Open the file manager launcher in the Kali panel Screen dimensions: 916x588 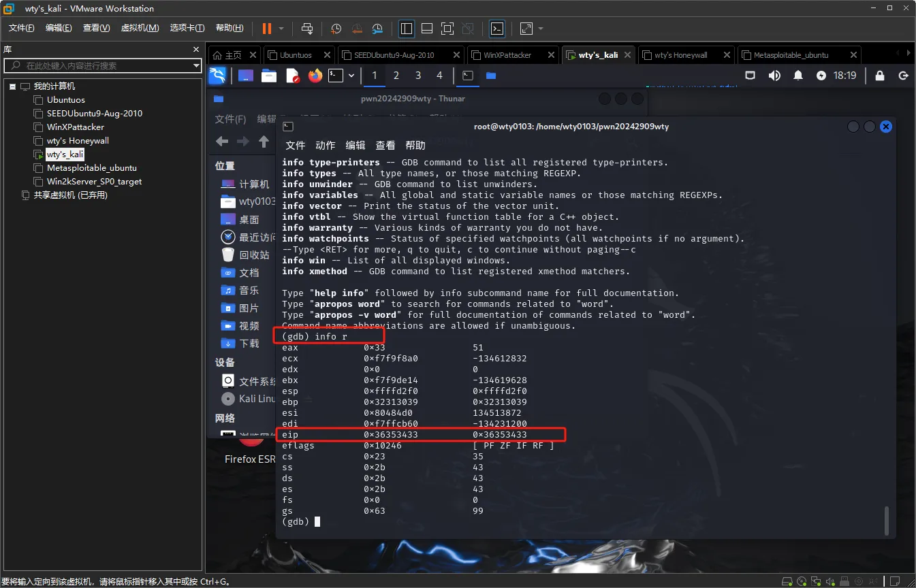click(x=269, y=76)
